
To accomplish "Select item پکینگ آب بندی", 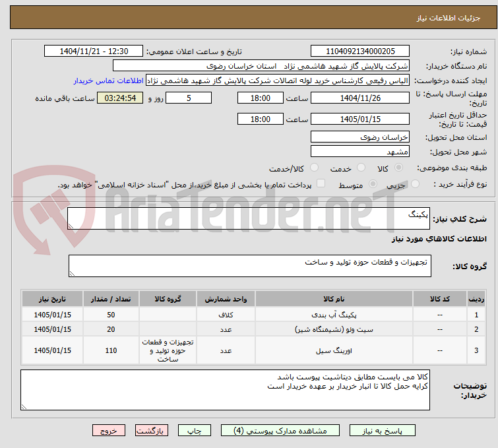I will click(334, 315).
